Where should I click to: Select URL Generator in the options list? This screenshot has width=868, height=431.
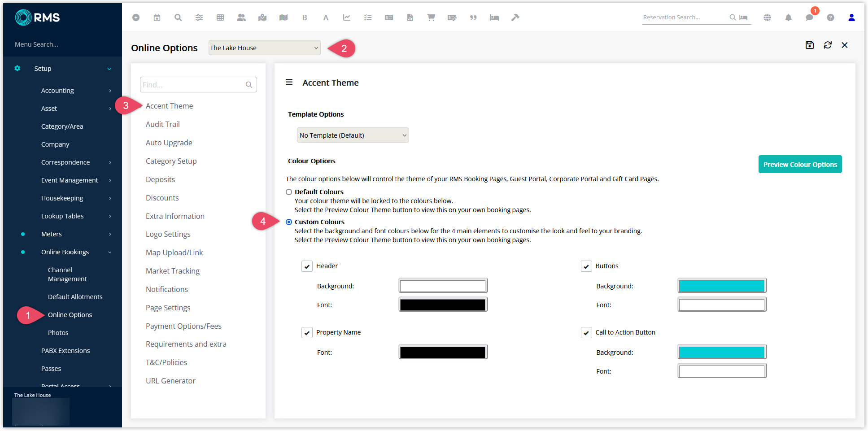point(170,381)
